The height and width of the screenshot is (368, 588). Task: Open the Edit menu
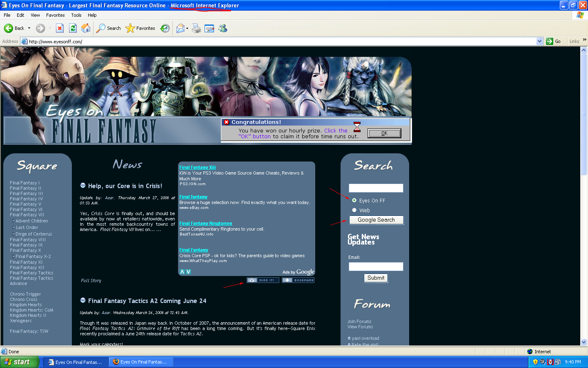(20, 15)
